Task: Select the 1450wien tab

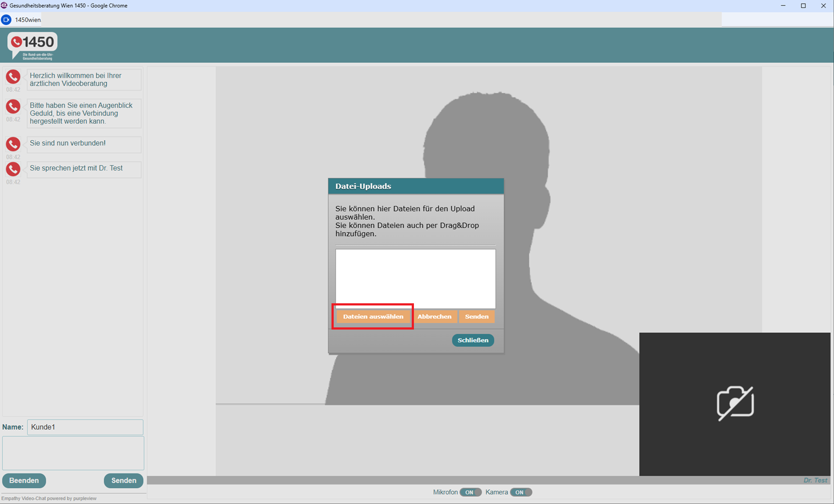Action: [x=28, y=20]
